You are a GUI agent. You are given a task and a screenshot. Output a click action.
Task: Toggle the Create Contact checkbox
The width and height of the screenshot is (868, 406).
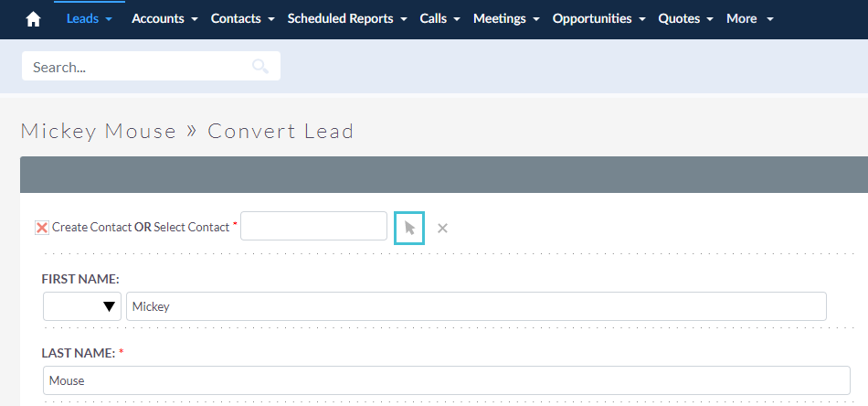[42, 228]
